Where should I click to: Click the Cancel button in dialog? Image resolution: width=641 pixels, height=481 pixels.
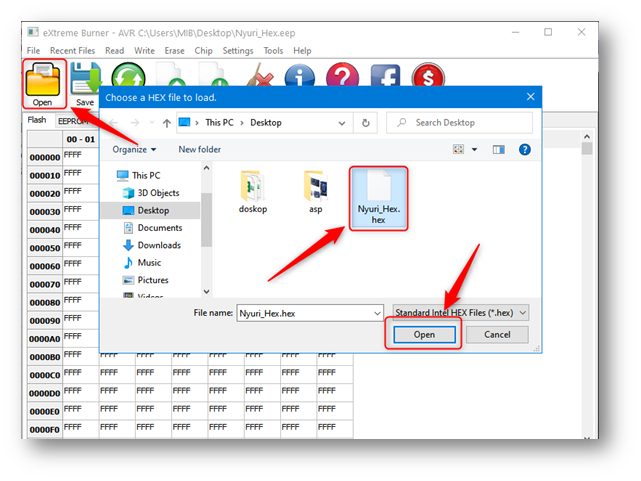497,335
